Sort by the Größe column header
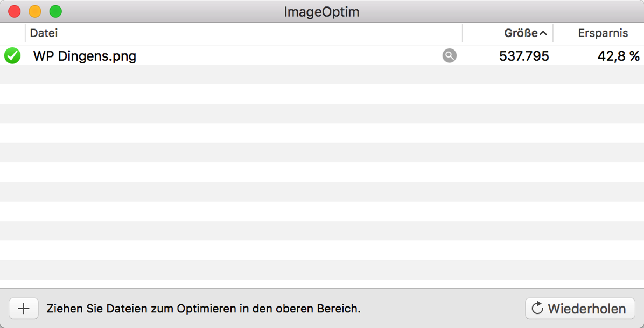Image resolution: width=644 pixels, height=328 pixels. [x=508, y=33]
